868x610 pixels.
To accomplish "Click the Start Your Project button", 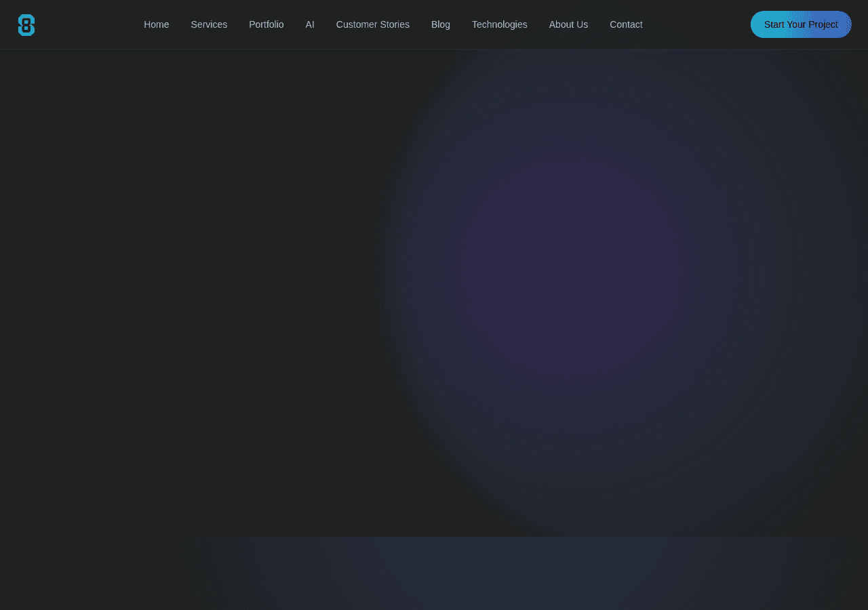I will click(801, 24).
